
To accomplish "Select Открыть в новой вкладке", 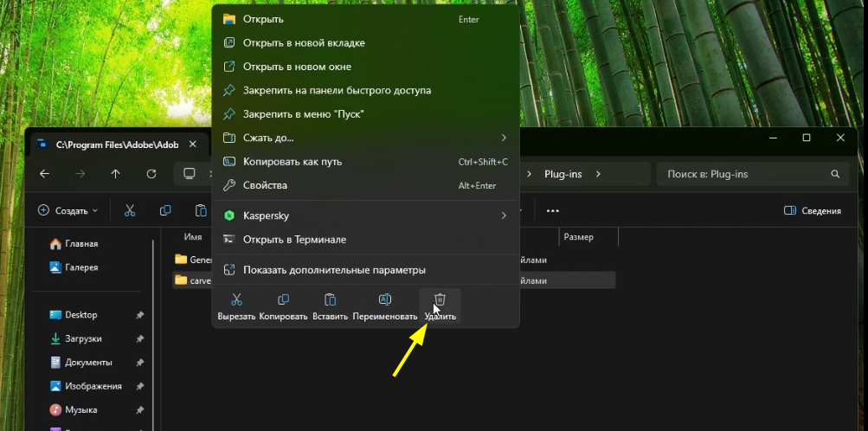I will click(365, 43).
